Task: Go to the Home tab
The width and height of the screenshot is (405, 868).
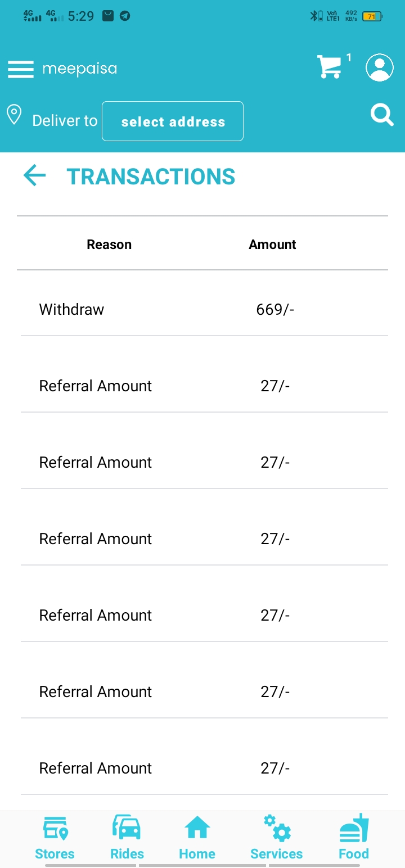Action: [x=197, y=838]
